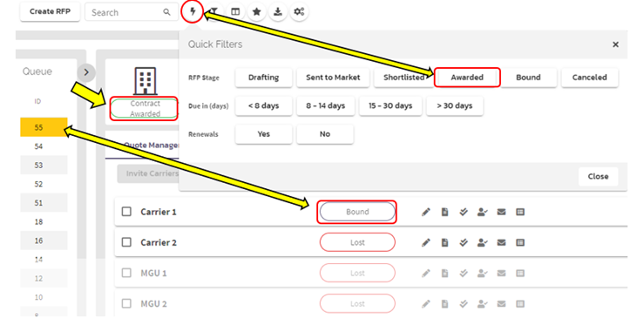The height and width of the screenshot is (332, 644).
Task: Toggle the Sent to Market filter
Action: pyautogui.click(x=333, y=78)
